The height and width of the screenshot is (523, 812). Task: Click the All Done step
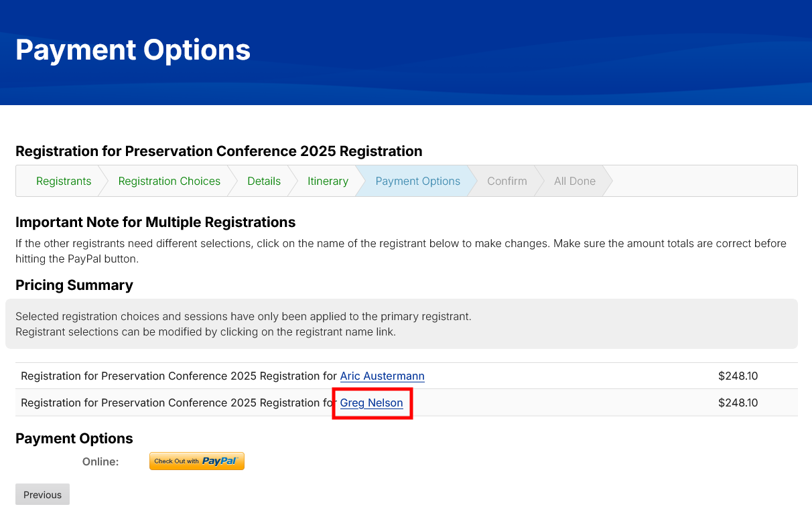(574, 181)
